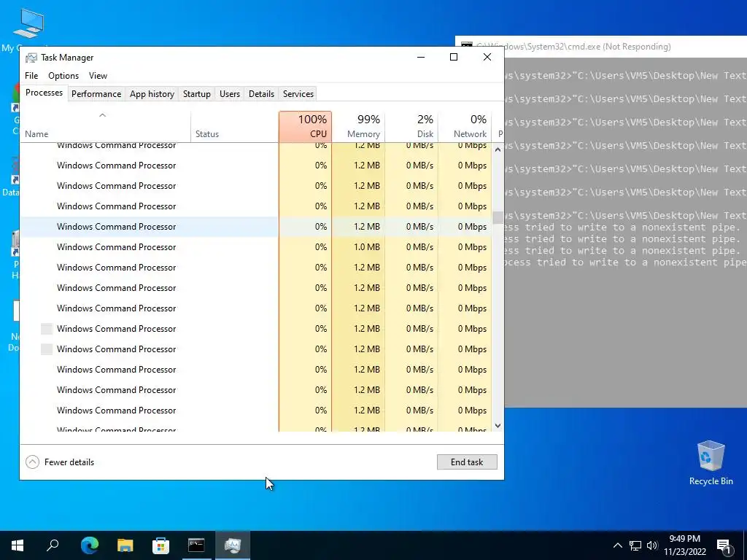747x560 pixels.
Task: Switch to the Startup tab
Action: tap(197, 94)
